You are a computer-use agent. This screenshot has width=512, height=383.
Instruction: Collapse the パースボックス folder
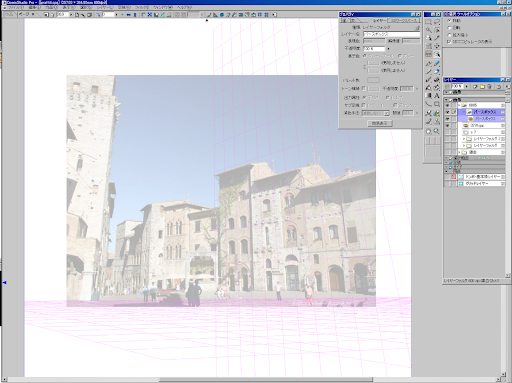[464, 112]
